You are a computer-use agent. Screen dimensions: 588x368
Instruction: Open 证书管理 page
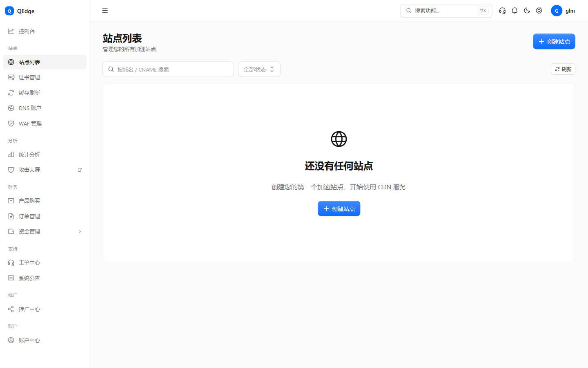point(45,77)
